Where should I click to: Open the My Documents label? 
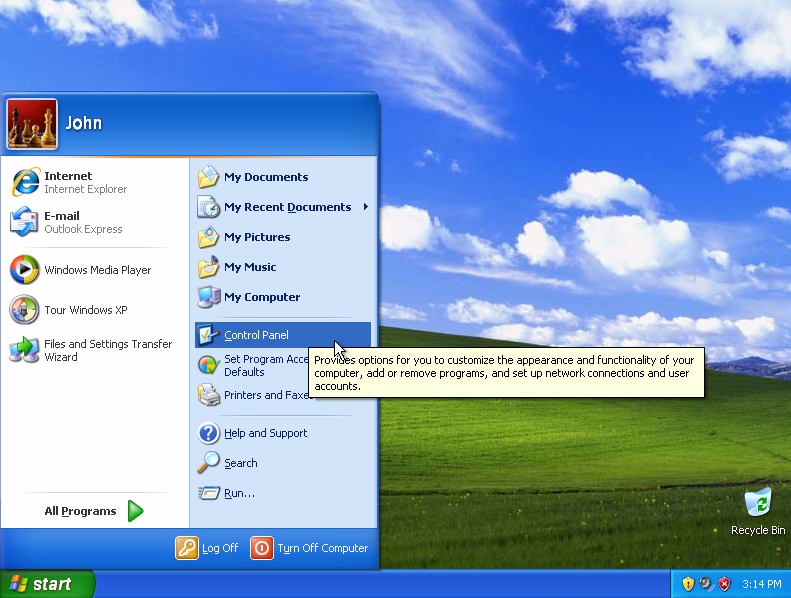click(266, 177)
